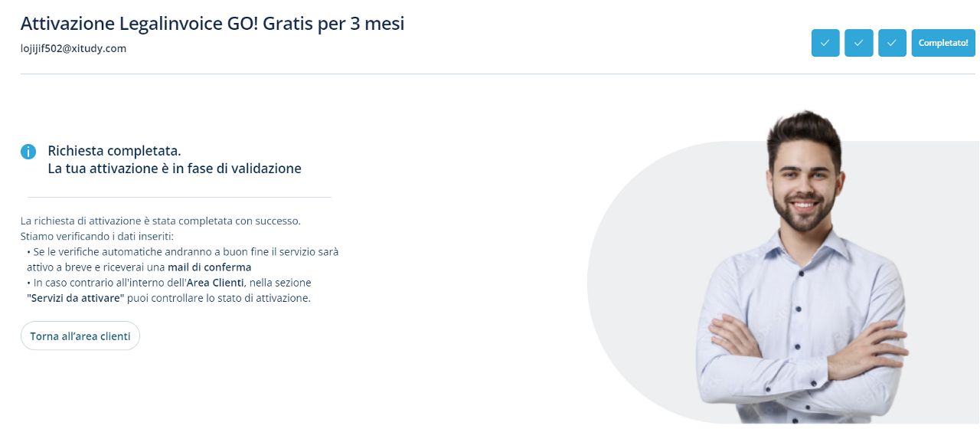The image size is (980, 429).
Task: Click the Stiamo verificando i dati inseriti line
Action: [x=97, y=236]
